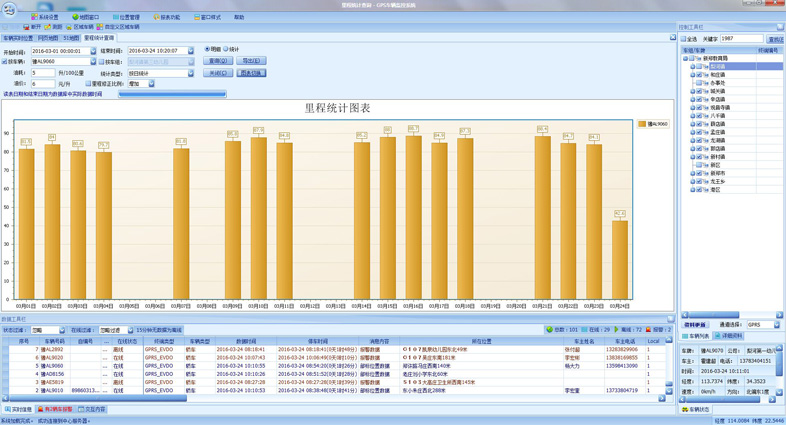Click the 报表功能 icon in menu bar
The image size is (786, 425).
[x=156, y=17]
